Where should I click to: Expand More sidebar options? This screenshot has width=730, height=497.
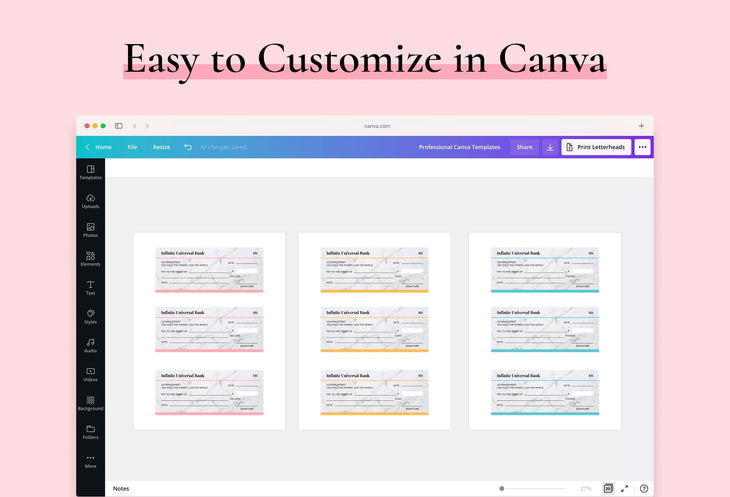click(90, 460)
